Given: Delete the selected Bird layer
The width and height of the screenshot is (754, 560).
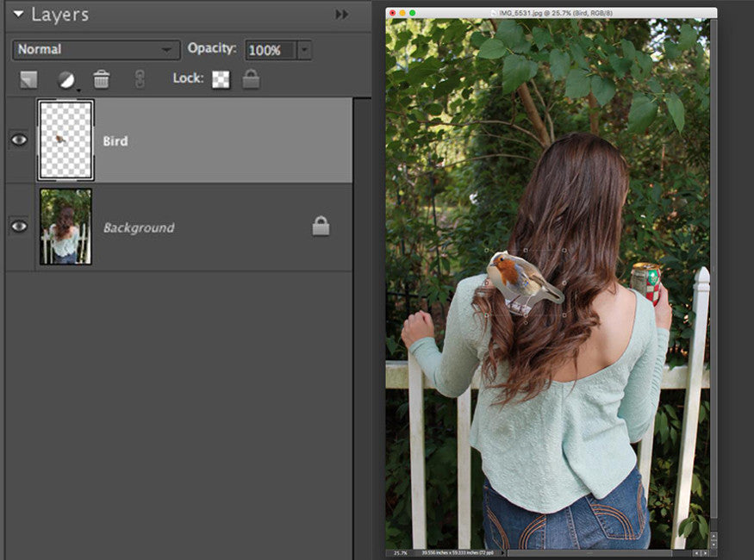Looking at the screenshot, I should pos(101,78).
